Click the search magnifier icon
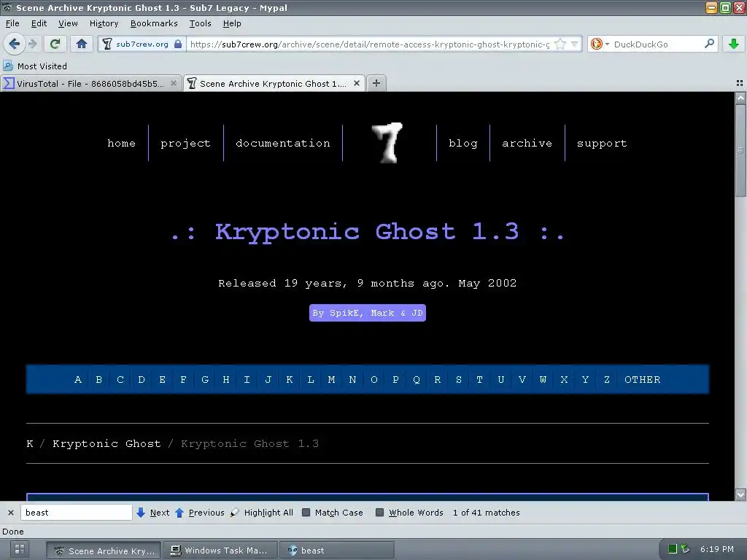This screenshot has height=560, width=747. 709,44
